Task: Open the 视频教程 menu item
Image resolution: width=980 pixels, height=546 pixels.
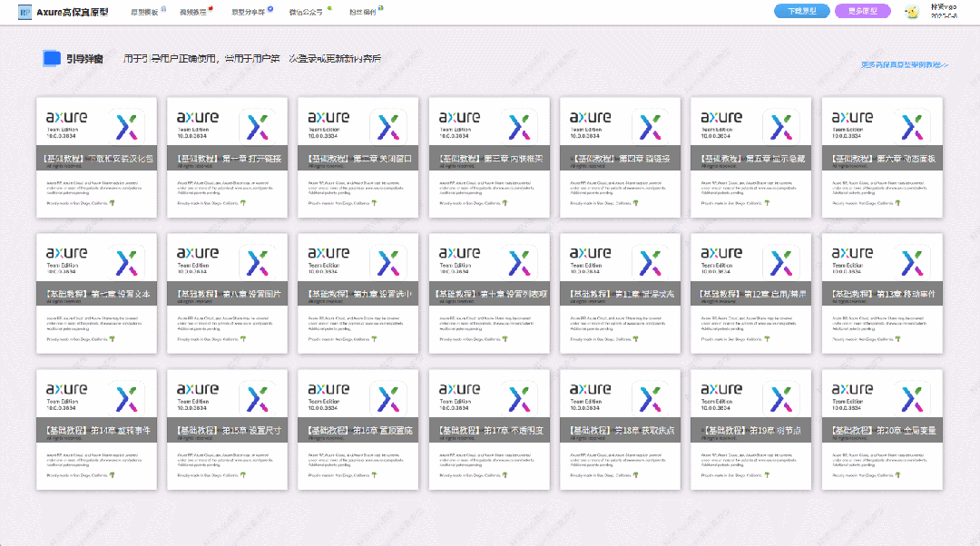Action: tap(193, 12)
